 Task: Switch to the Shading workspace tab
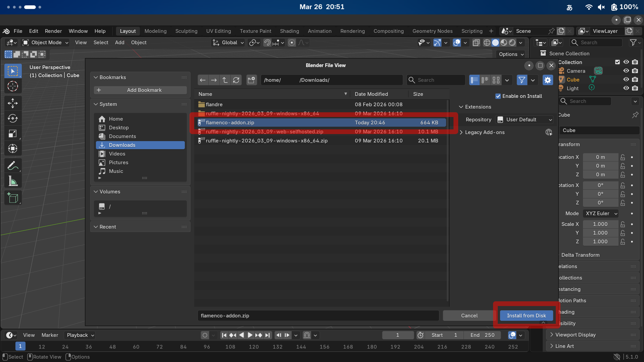tap(289, 31)
